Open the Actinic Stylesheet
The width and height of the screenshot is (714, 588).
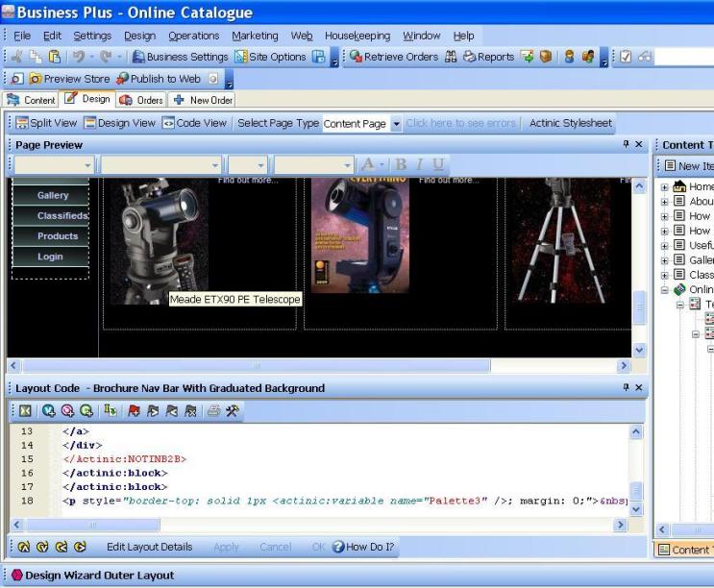571,123
